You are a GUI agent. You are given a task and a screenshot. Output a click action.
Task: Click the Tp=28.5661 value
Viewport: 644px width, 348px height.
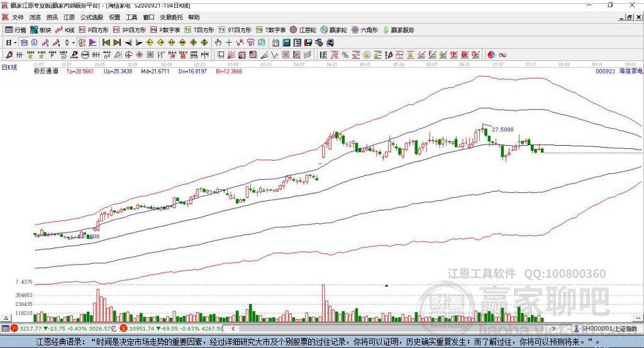80,71
